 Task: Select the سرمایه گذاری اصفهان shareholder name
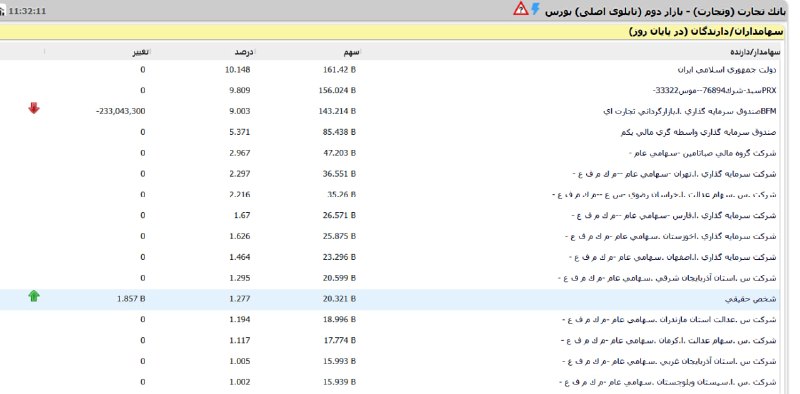[x=672, y=258]
